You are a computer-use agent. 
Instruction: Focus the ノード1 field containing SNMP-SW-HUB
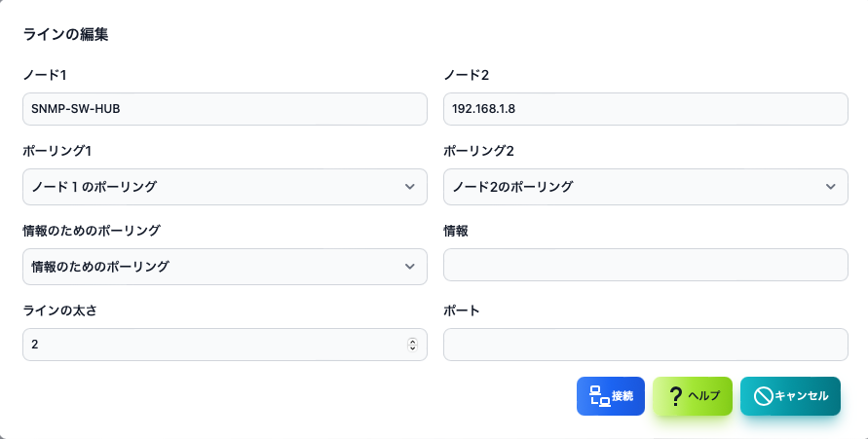(x=225, y=109)
